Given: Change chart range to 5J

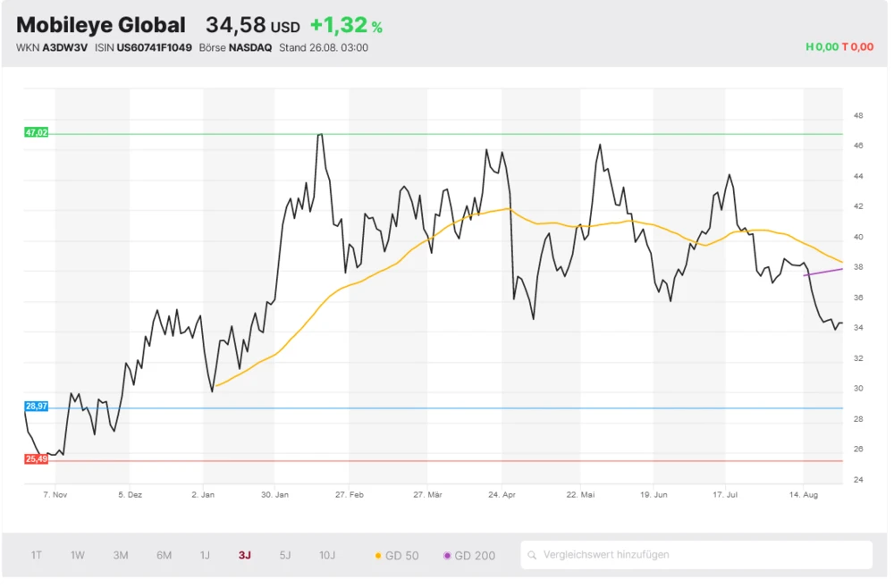Looking at the screenshot, I should (x=285, y=555).
